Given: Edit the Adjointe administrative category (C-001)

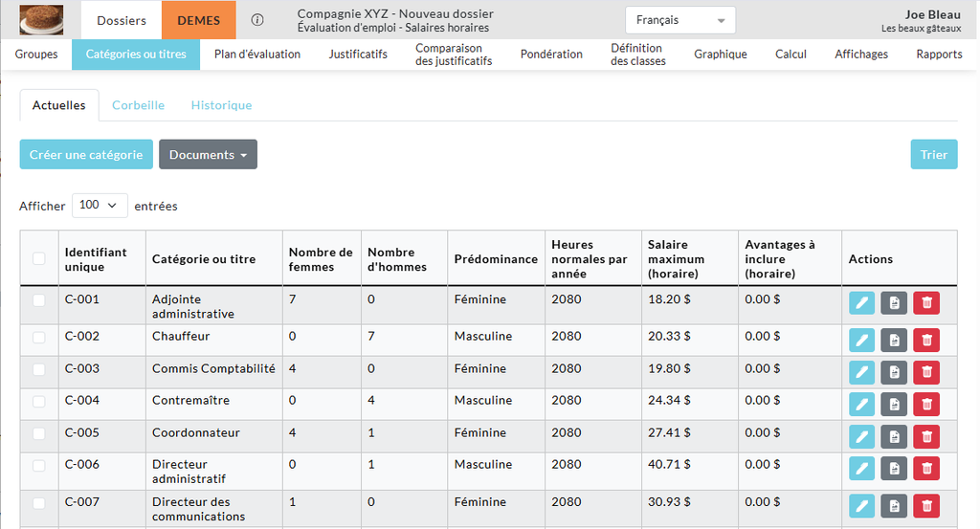Looking at the screenshot, I should [861, 303].
